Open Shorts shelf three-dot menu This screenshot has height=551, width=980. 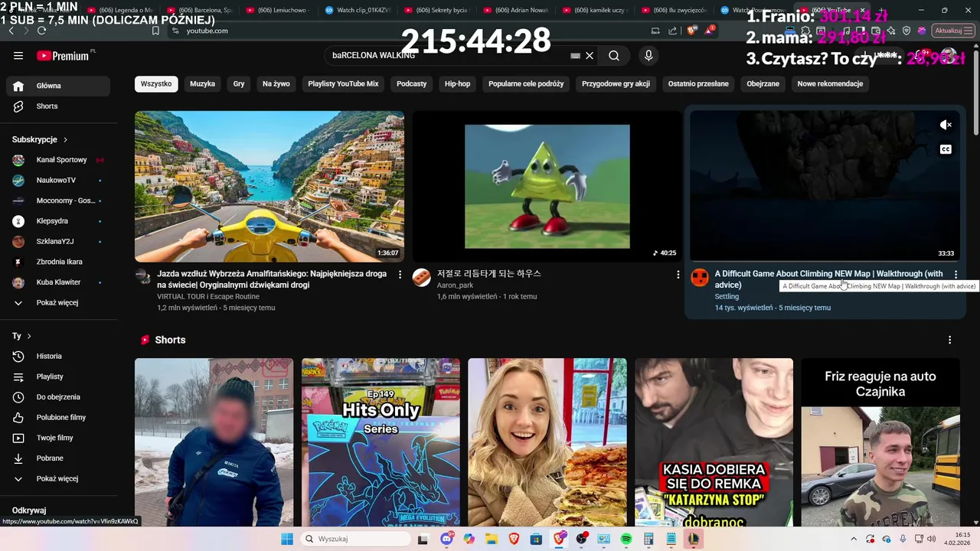(950, 340)
